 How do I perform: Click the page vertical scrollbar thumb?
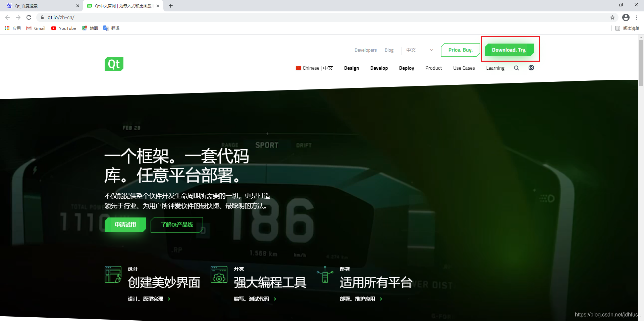(641, 63)
